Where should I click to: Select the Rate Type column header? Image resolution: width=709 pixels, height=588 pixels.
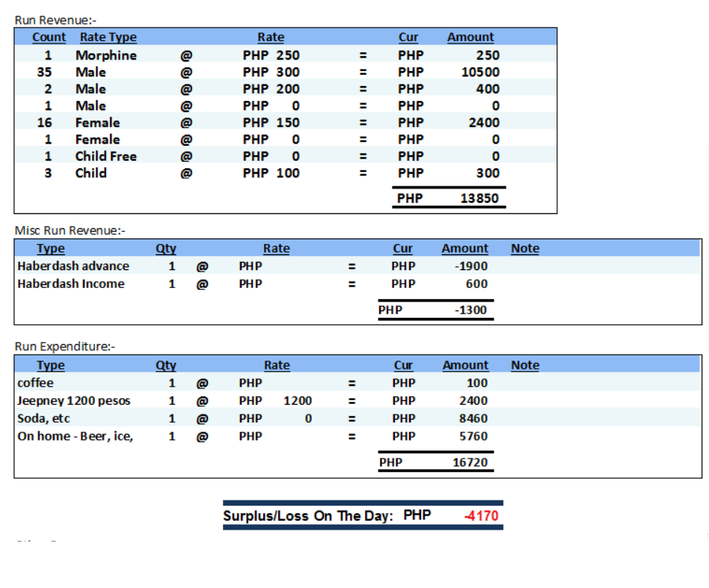pyautogui.click(x=108, y=37)
